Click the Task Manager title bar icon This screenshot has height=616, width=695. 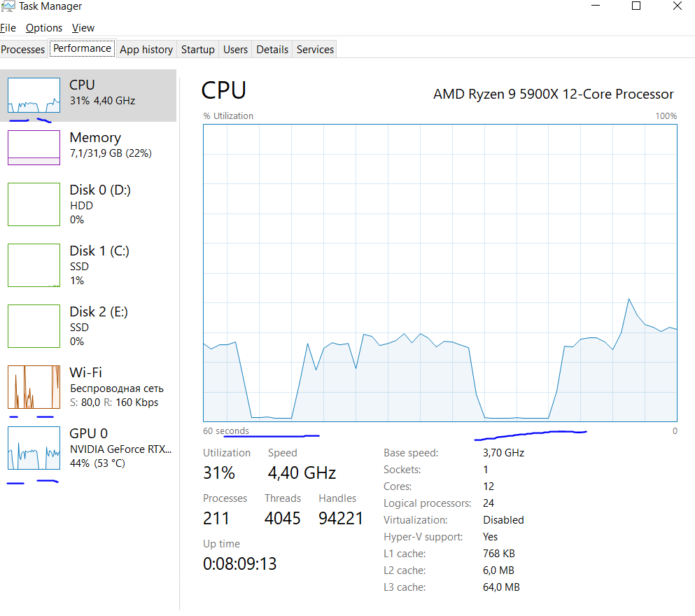pos(8,6)
